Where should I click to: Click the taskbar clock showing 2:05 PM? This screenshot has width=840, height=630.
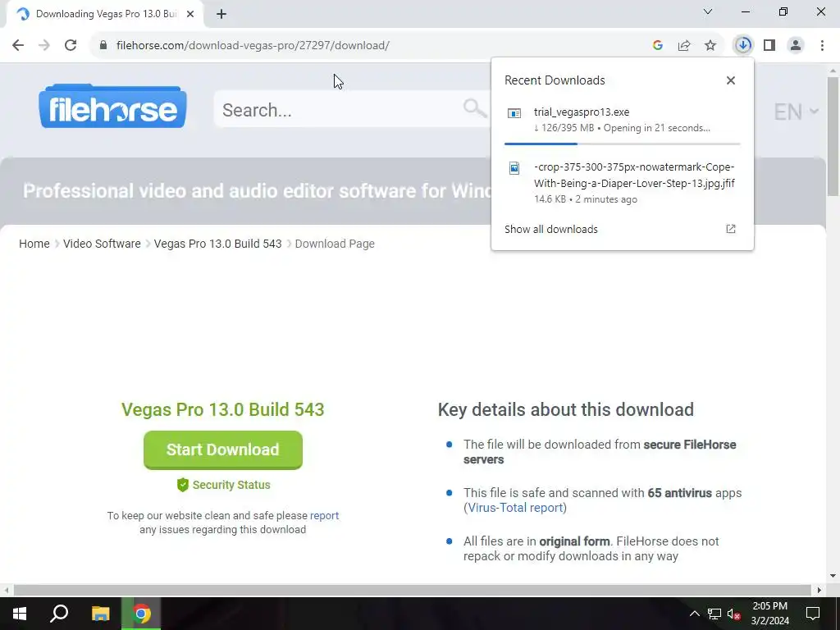point(769,614)
